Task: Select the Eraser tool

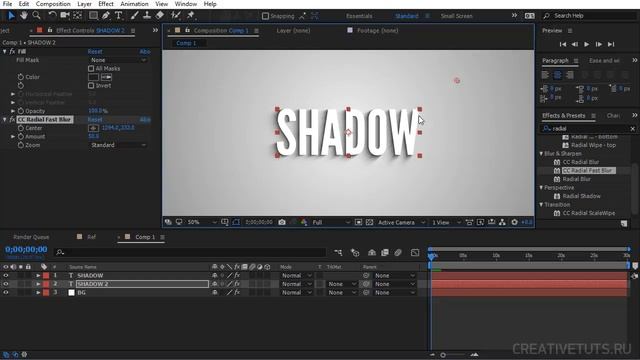Action: click(x=160, y=16)
